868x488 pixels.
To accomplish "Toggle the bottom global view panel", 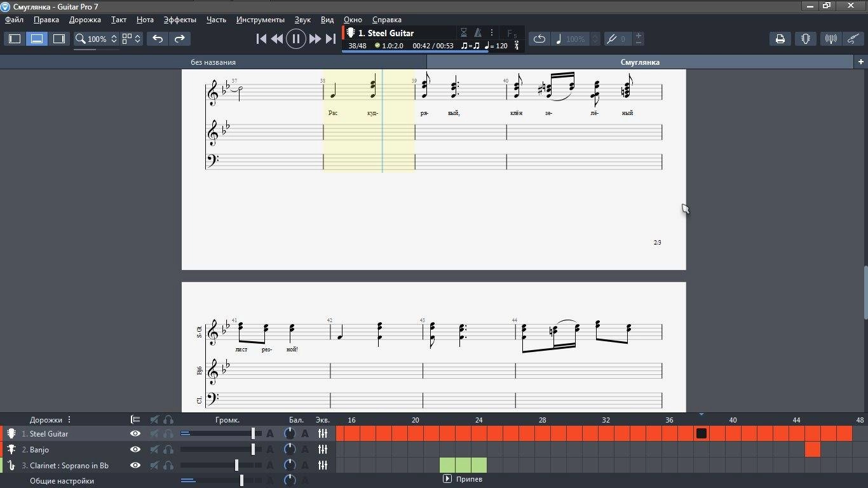I will click(37, 39).
